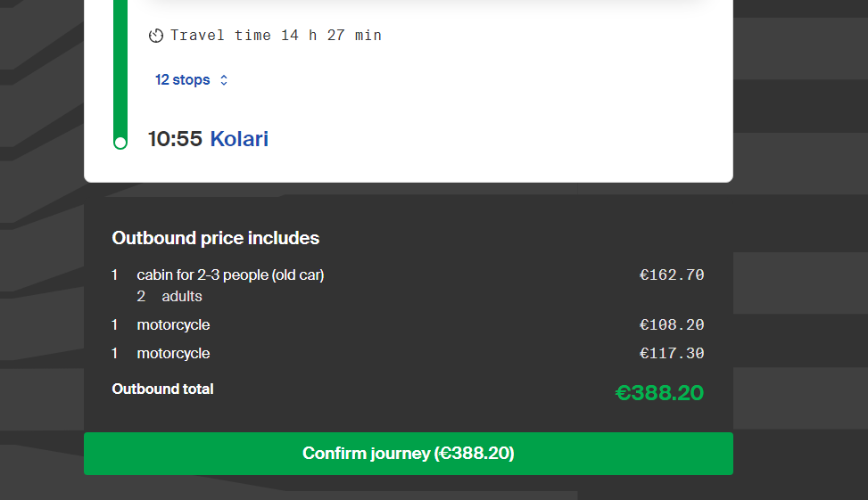Screen dimensions: 868x500
Task: Click the €117.30 motorcycle price
Action: [672, 354]
